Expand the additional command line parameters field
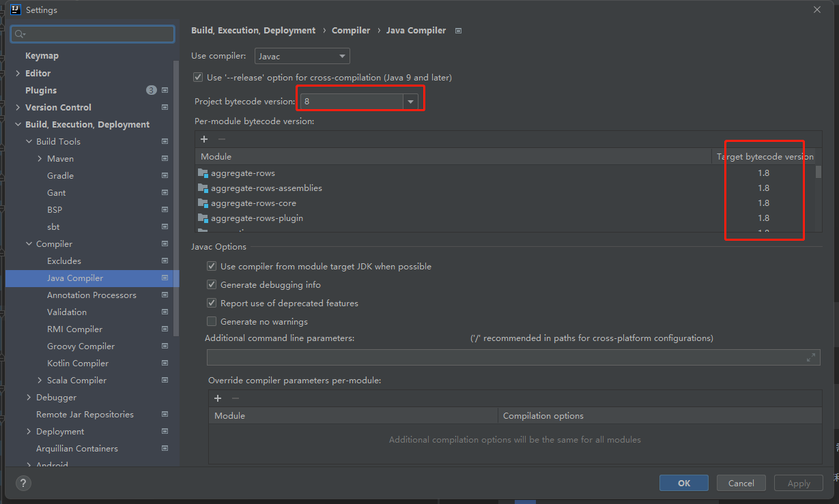Image resolution: width=839 pixels, height=504 pixels. coord(811,357)
